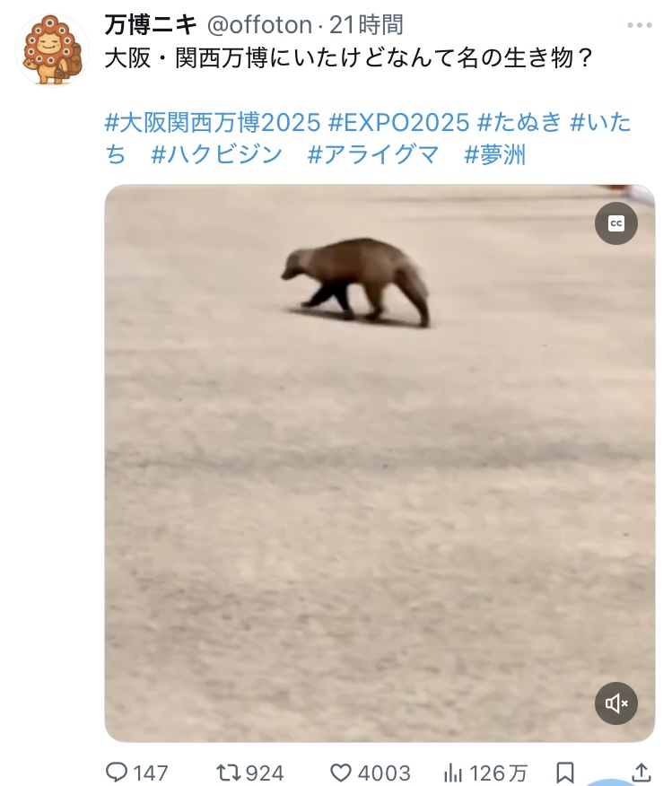Open the 万博ニキ profile avatar
The image size is (672, 786).
click(53, 49)
